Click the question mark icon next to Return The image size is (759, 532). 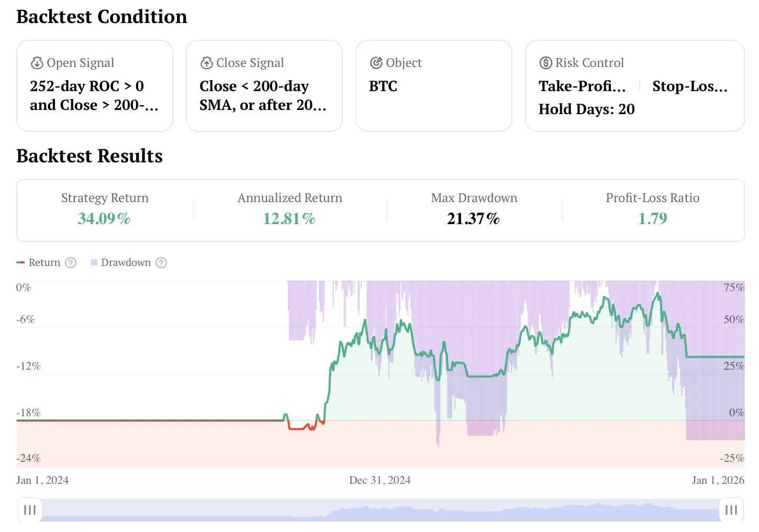pyautogui.click(x=70, y=262)
